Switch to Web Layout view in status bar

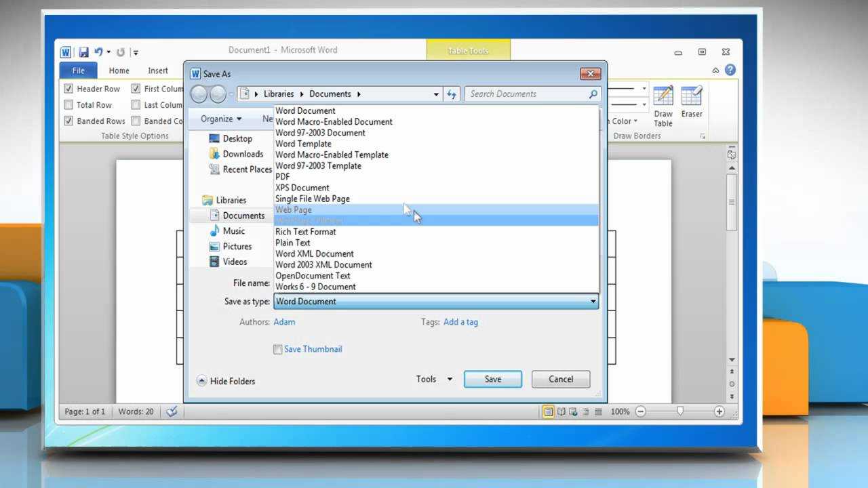pos(572,411)
